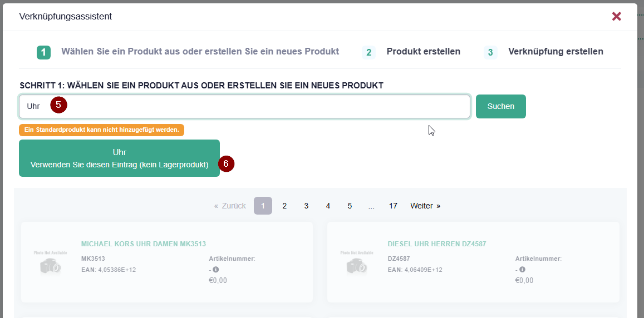This screenshot has height=318, width=644.
Task: Select current page 1 in pagination
Action: (x=263, y=206)
